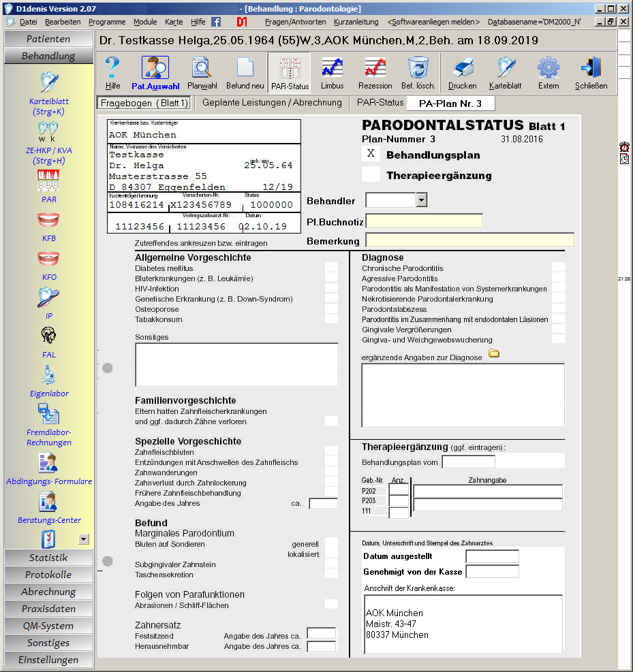633x672 pixels.
Task: Open Abdingungs-Formulare in the sidebar
Action: click(x=49, y=469)
